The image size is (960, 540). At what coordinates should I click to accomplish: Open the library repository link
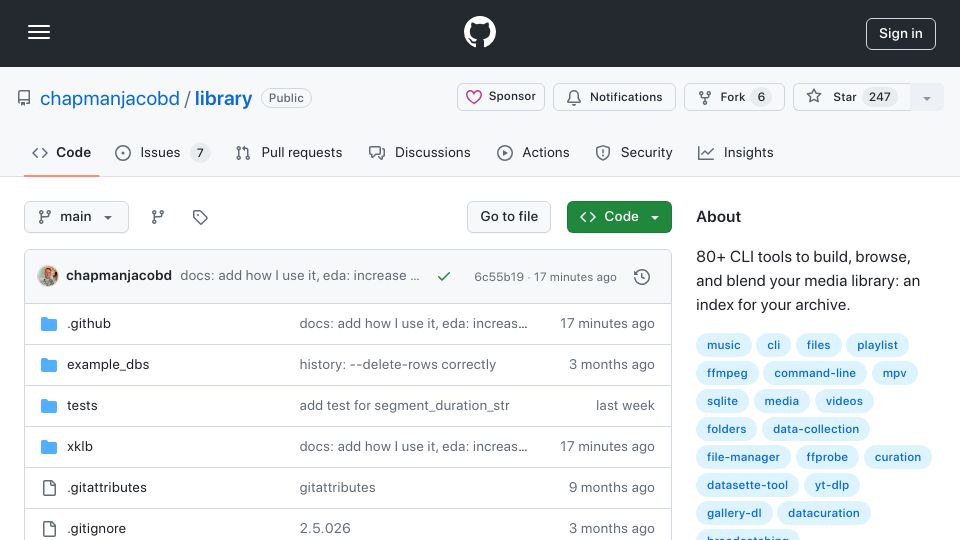(223, 98)
